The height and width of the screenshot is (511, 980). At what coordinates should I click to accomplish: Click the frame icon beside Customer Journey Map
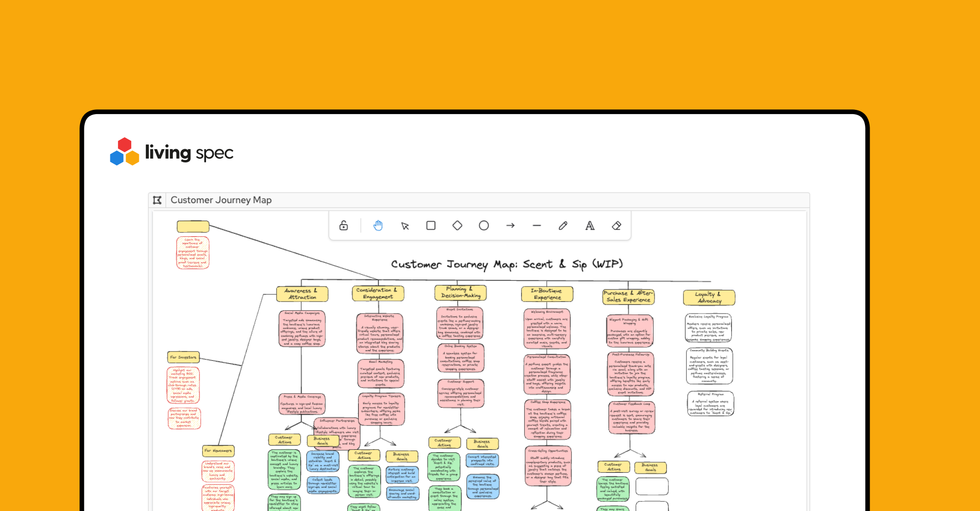[157, 200]
